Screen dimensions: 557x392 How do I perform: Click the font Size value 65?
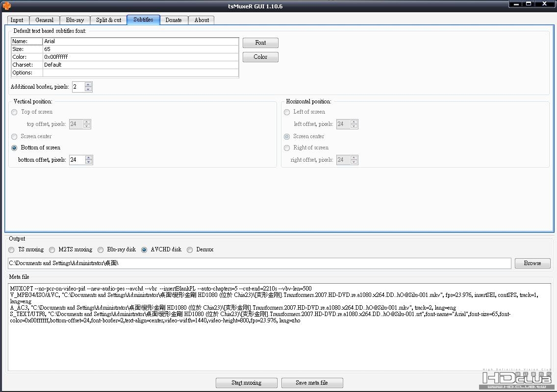click(x=141, y=49)
